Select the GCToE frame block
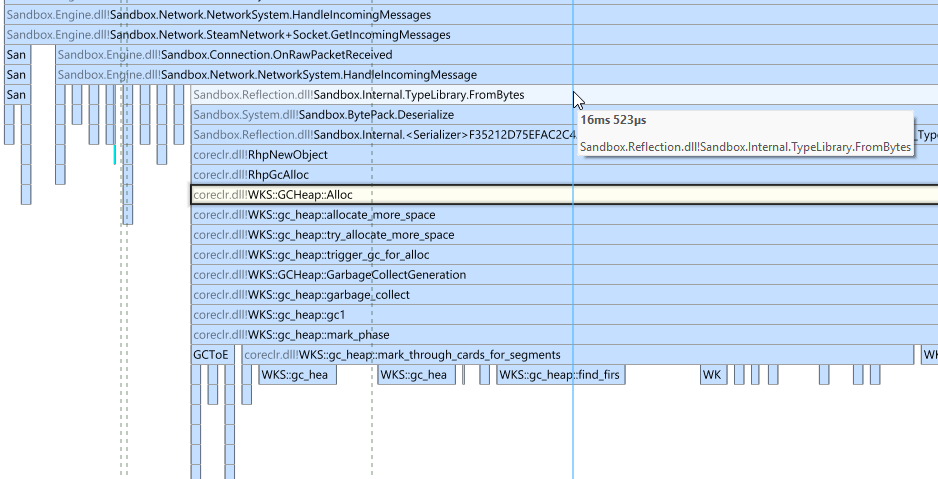 click(x=212, y=355)
